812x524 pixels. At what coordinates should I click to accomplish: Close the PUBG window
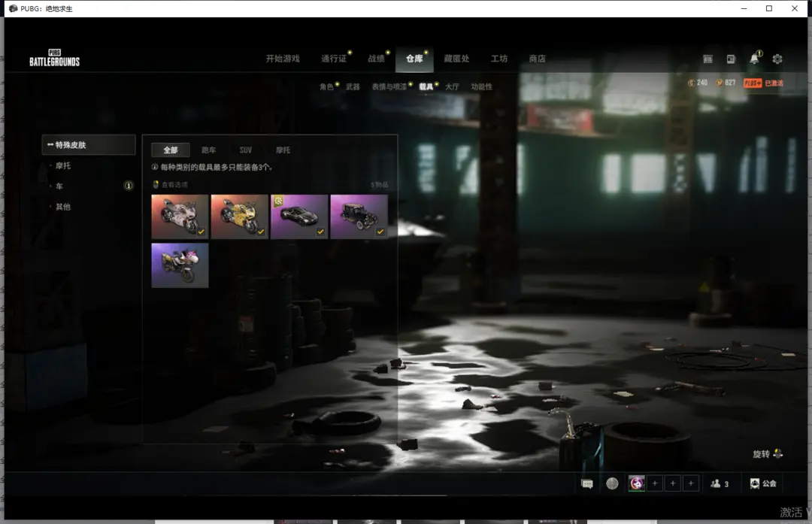coord(795,8)
